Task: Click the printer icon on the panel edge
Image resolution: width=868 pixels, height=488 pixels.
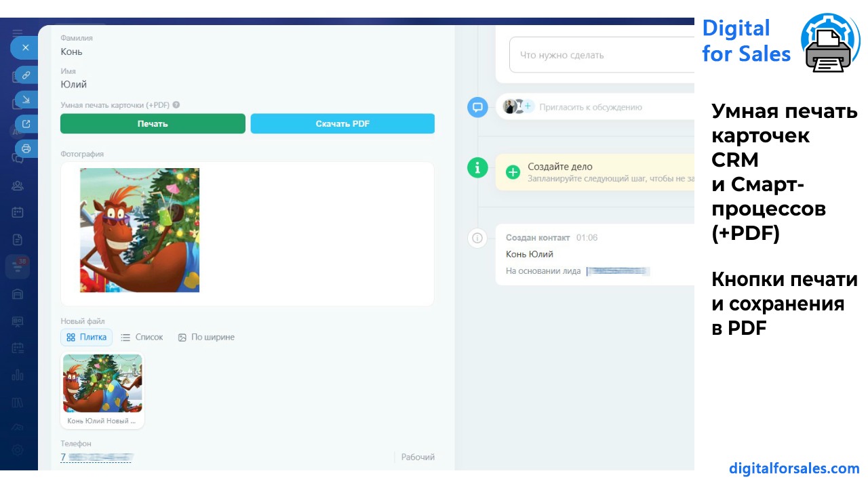Action: click(26, 148)
